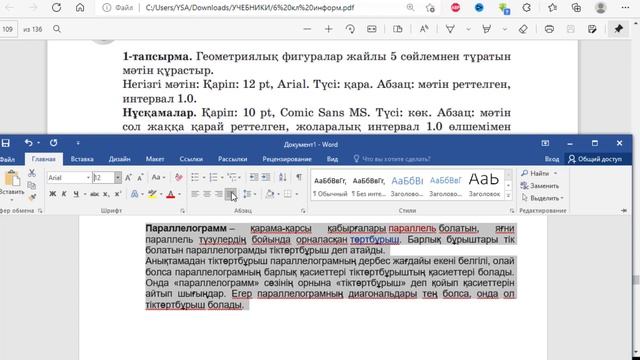
Task: Select the Format Painter brush
Action: pos(31,198)
